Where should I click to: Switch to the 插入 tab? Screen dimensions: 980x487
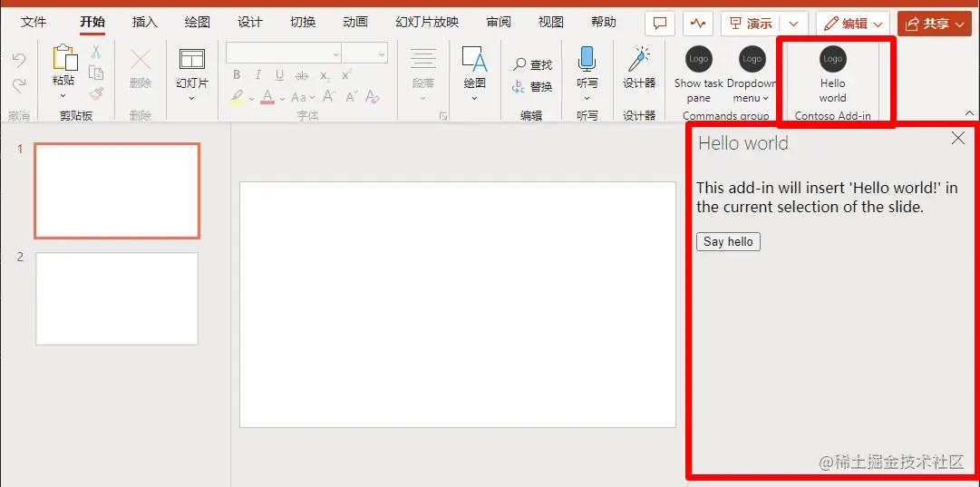(145, 24)
